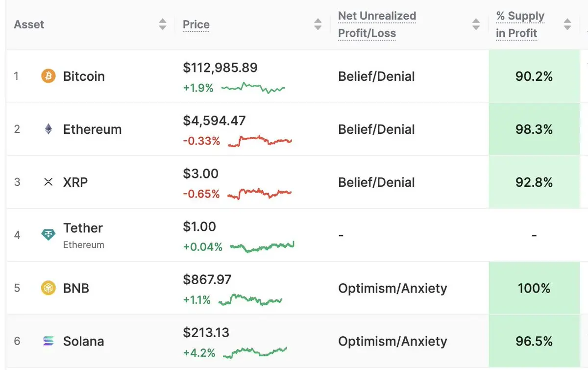Sort by Net Unrealized Profit/Loss arrows

476,25
